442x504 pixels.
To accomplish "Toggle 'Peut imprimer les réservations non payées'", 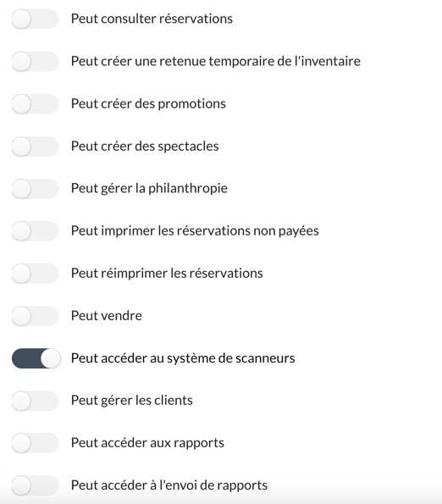I will coord(36,231).
